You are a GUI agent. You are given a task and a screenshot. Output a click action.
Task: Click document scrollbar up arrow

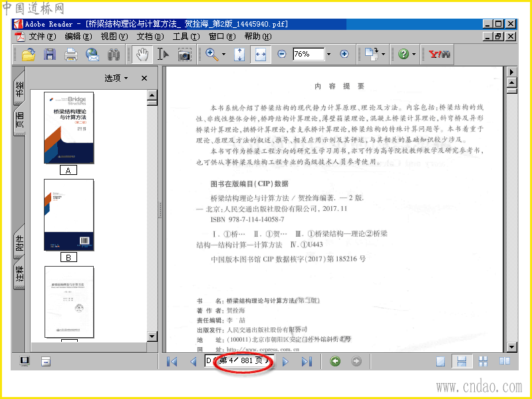511,82
